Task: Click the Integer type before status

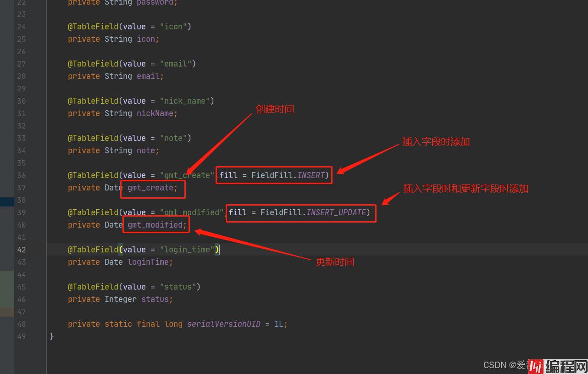Action: click(x=121, y=299)
